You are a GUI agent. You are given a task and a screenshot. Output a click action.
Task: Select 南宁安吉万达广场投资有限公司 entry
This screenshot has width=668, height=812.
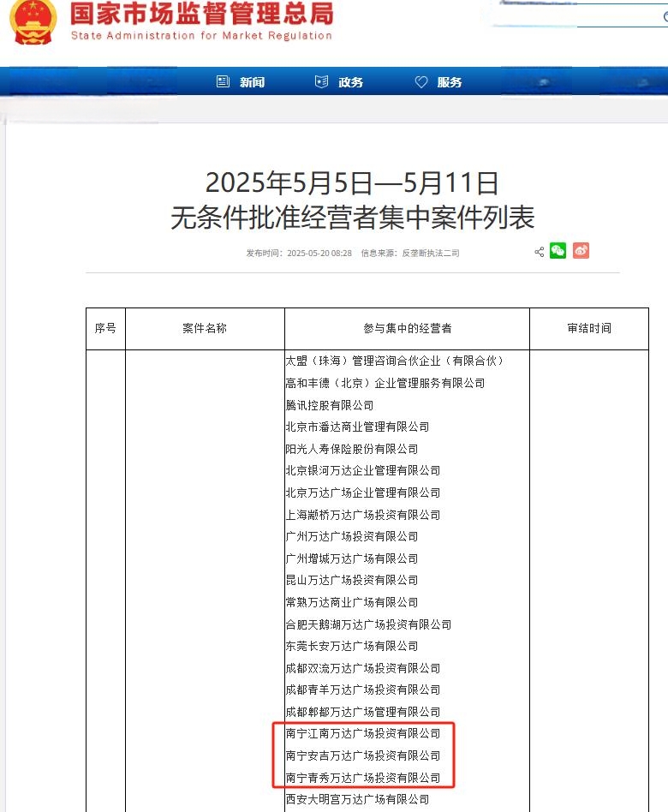click(363, 756)
